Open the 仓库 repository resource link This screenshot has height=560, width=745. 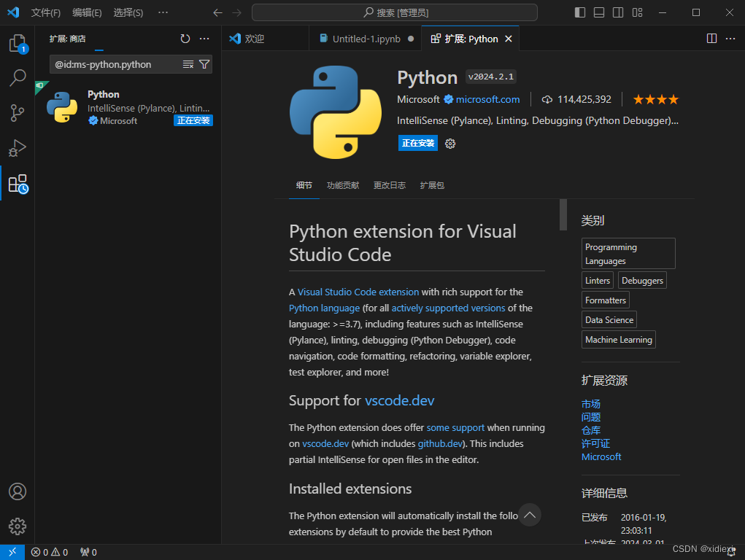coord(591,430)
